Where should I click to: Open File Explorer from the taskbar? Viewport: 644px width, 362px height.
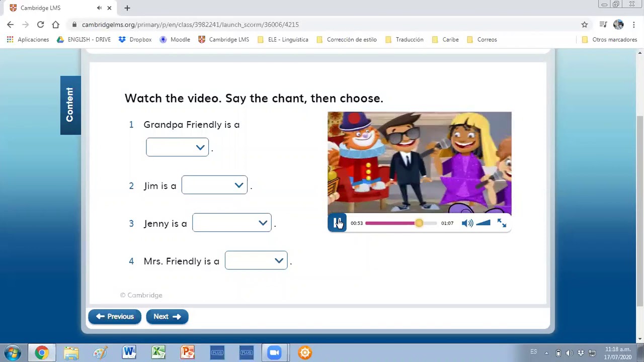[71, 352]
